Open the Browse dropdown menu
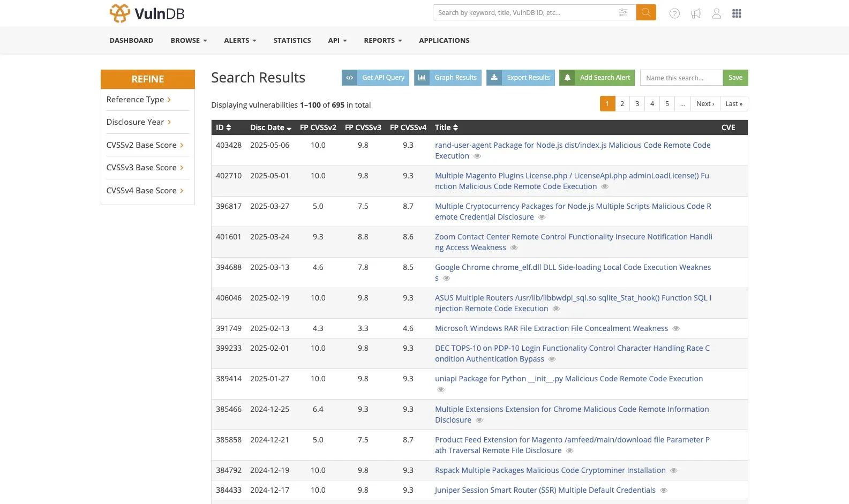849x504 pixels. pos(189,40)
